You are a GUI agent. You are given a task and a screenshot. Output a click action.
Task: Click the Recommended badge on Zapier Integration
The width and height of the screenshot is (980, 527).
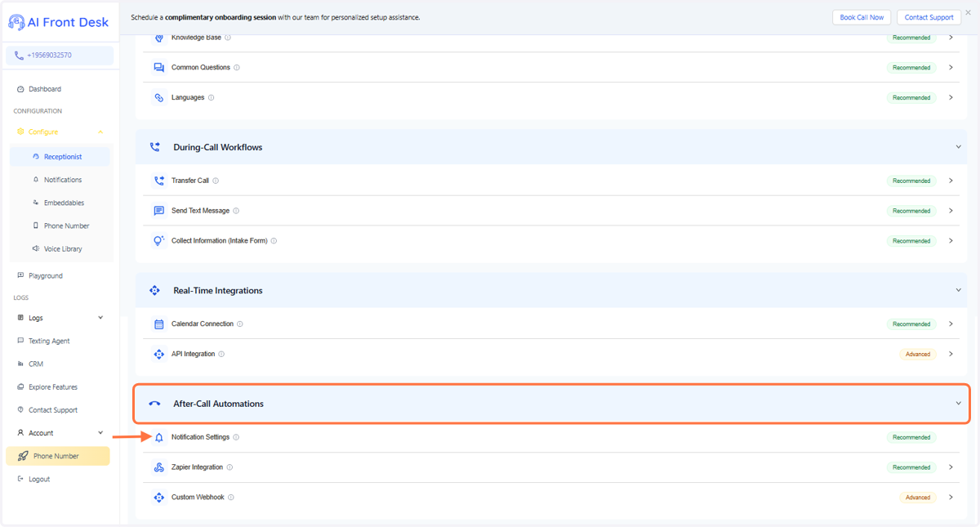911,467
